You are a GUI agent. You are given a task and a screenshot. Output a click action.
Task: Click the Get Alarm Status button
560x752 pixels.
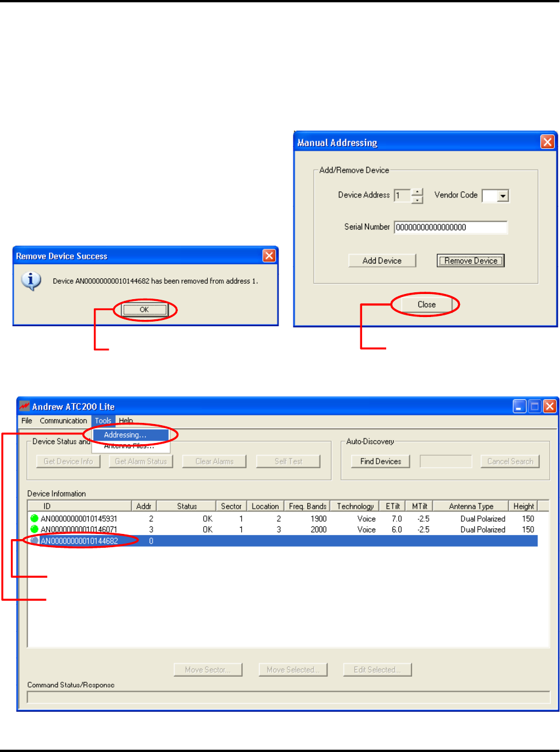pyautogui.click(x=141, y=461)
